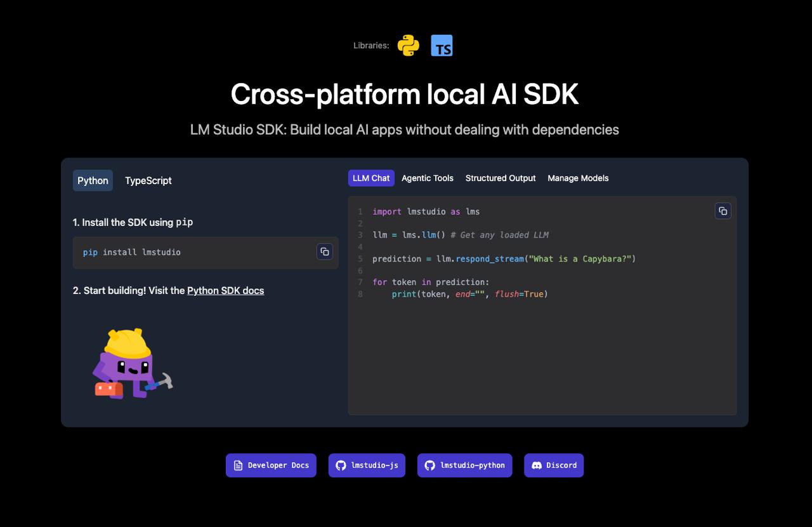Open the Python SDK docs link
The image size is (812, 527).
tap(225, 291)
